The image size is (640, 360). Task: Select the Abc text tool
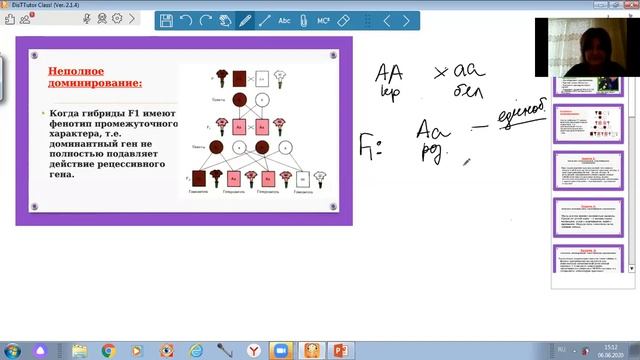(x=284, y=21)
